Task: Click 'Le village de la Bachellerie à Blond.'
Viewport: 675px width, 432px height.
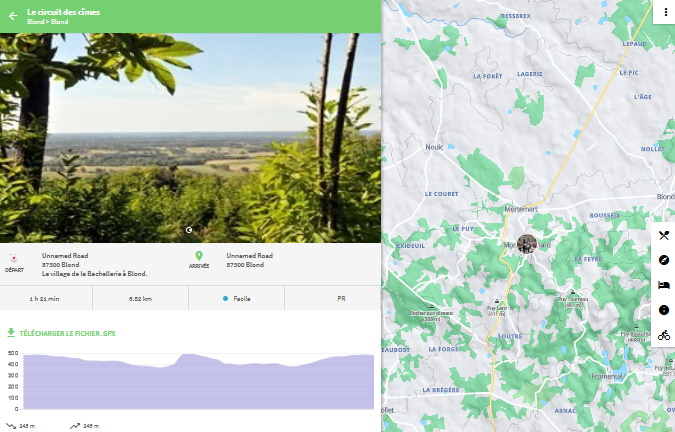Action: tap(94, 274)
